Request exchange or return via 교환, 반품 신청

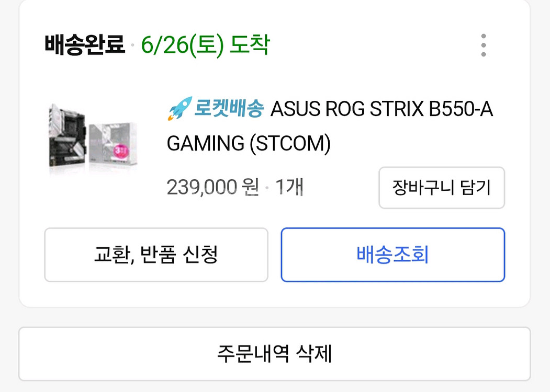coord(156,255)
